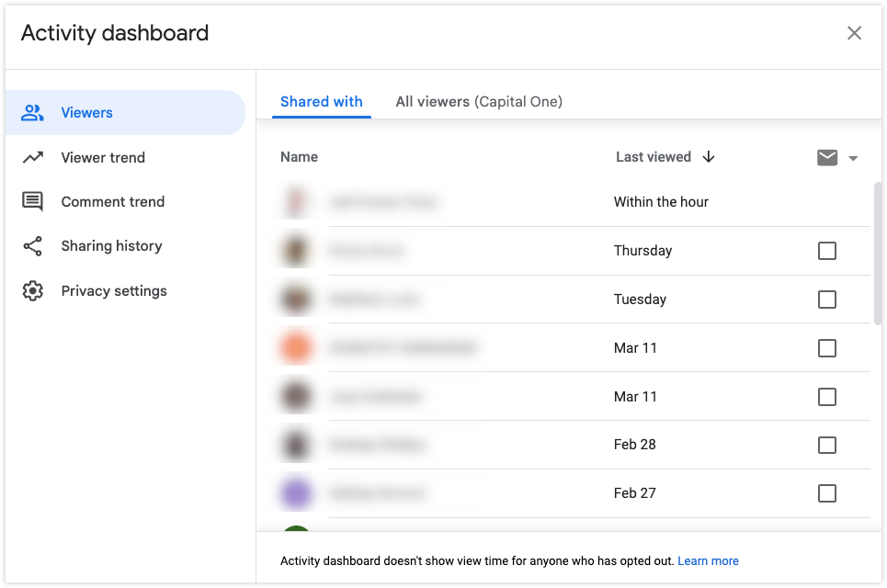Click the email envelope icon
Image resolution: width=887 pixels, height=588 pixels.
tap(825, 157)
